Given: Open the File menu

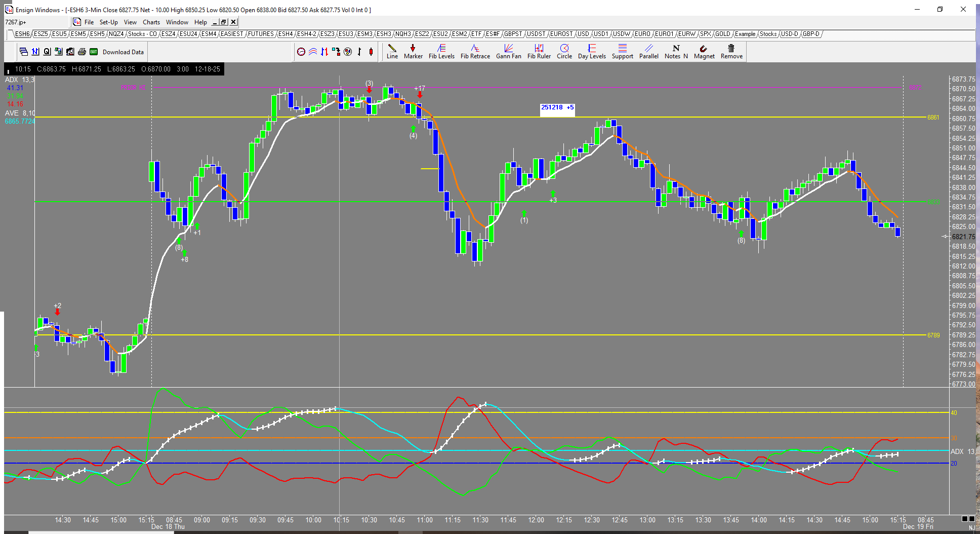Looking at the screenshot, I should click(x=89, y=22).
